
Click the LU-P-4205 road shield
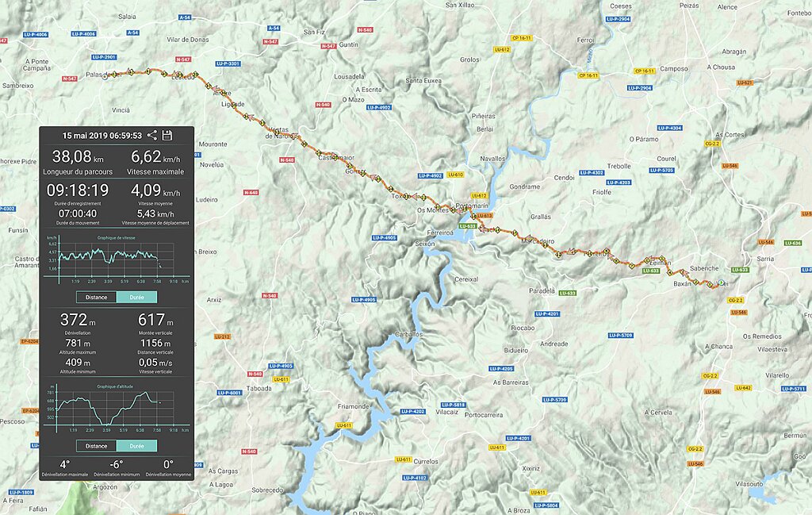[x=501, y=368]
